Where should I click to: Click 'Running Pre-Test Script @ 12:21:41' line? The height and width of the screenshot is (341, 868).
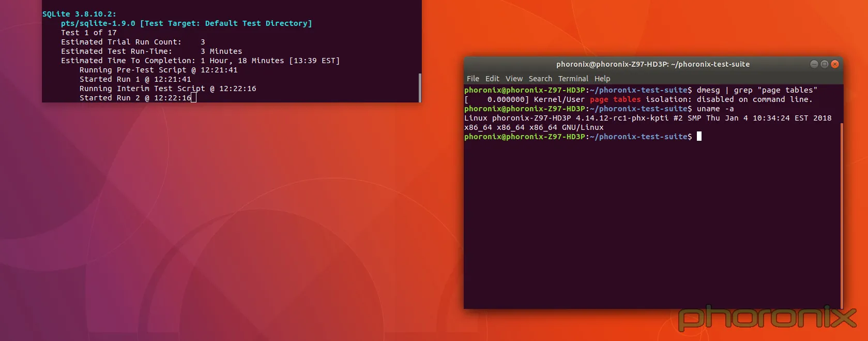159,70
